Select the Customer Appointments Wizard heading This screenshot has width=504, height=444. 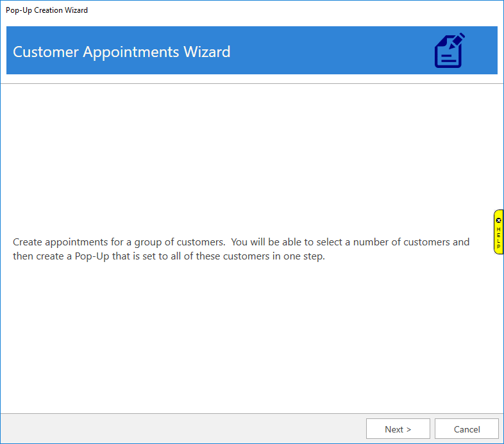(x=121, y=52)
